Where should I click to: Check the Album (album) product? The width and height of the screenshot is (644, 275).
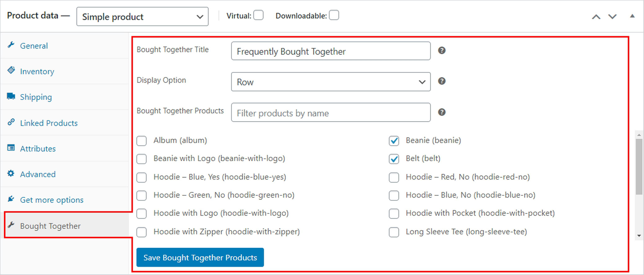[141, 141]
